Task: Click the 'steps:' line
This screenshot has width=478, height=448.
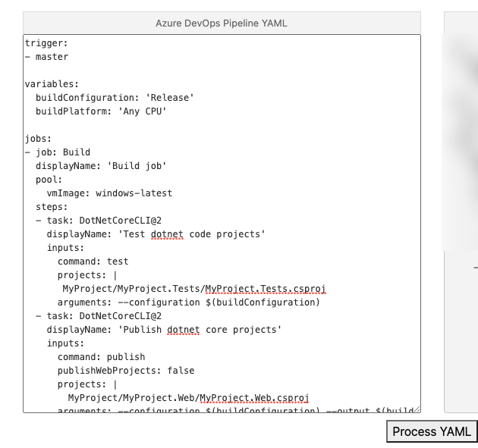Action: (52, 207)
